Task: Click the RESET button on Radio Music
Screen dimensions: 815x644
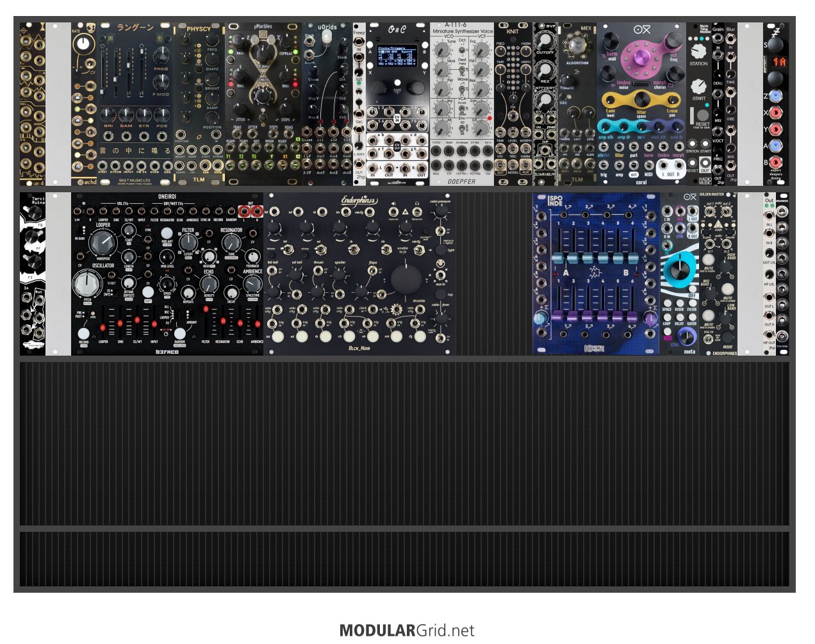Action: click(702, 115)
